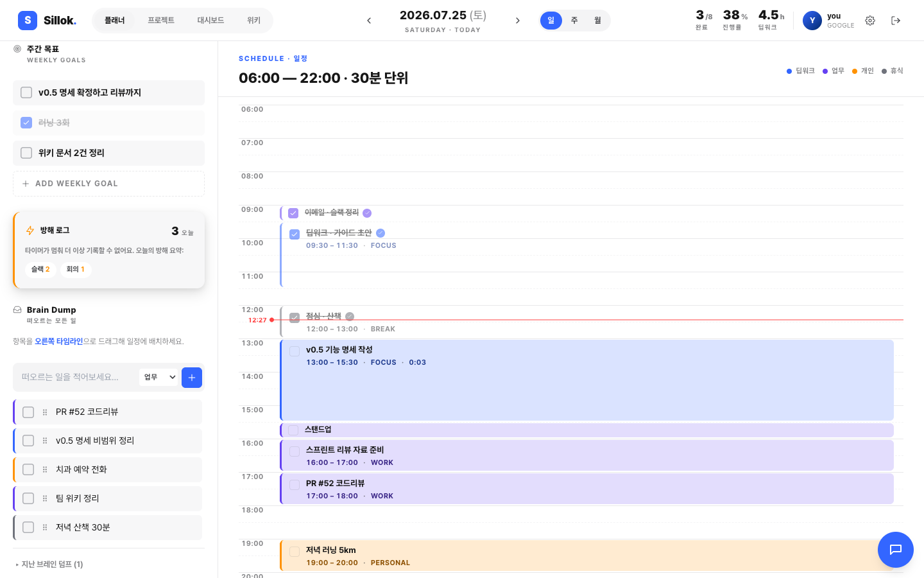Switch to week view 주
924x578 pixels.
coord(574,21)
